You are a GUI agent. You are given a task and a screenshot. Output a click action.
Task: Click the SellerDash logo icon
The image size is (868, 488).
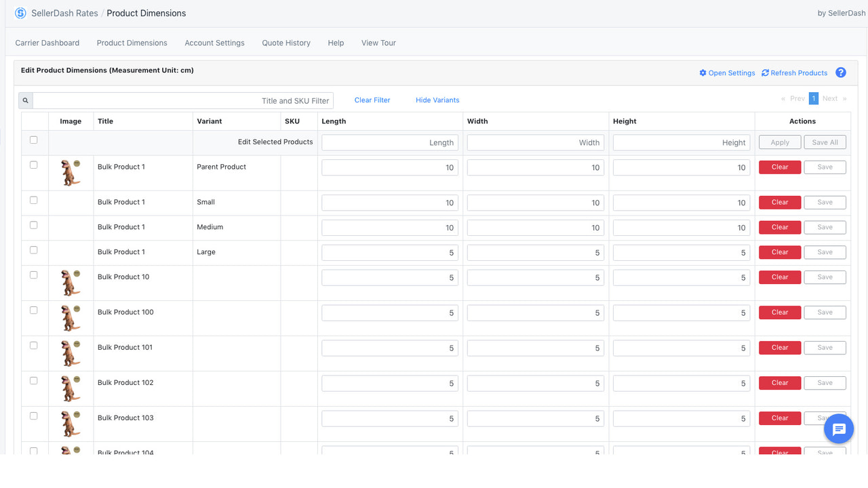tap(20, 13)
